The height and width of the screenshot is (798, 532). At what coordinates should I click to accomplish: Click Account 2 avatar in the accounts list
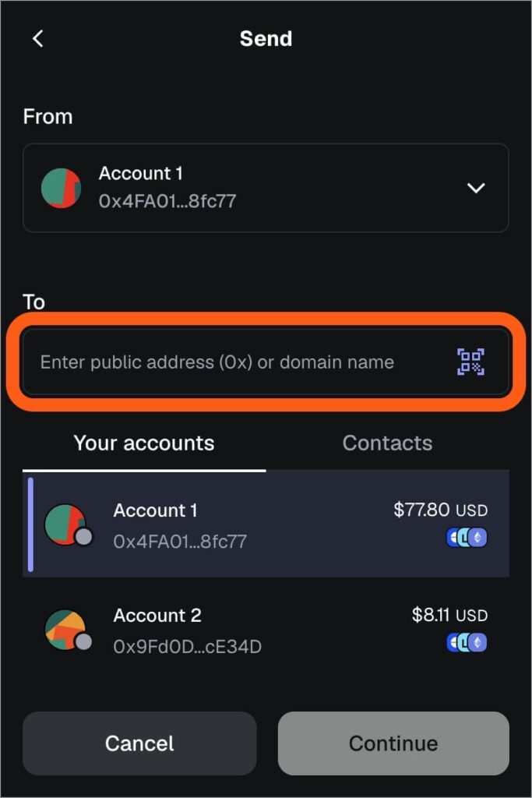[x=62, y=630]
